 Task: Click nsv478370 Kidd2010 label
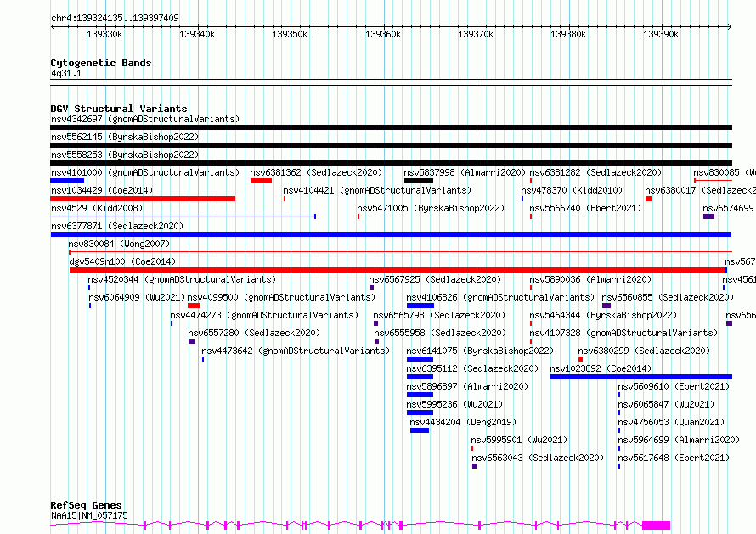(573, 190)
